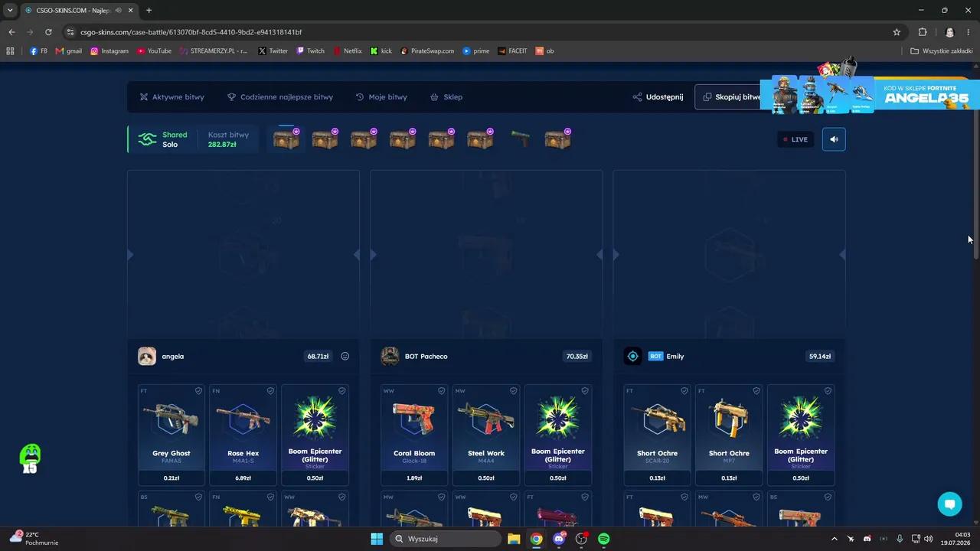Show hidden system tray icons
Image resolution: width=980 pixels, height=551 pixels.
coord(834,539)
